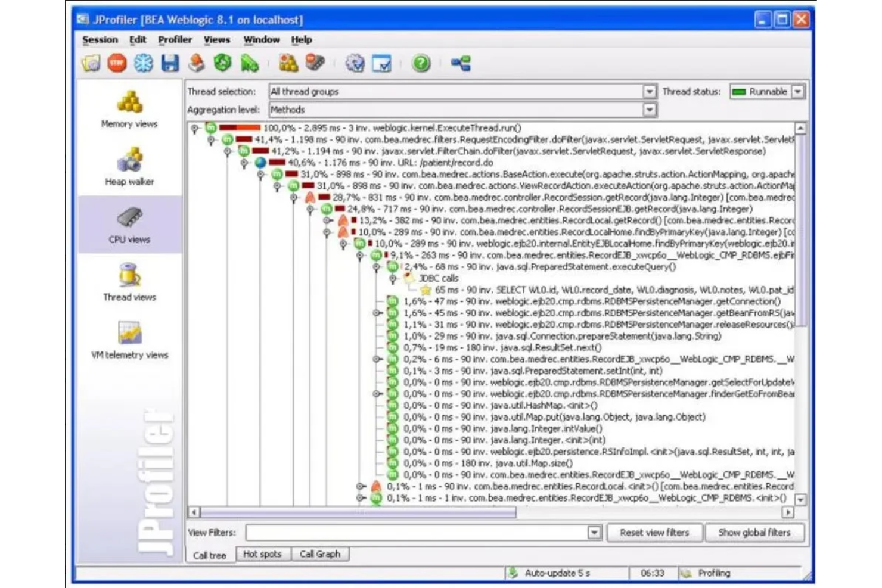
Task: Switch to the Hot spots tab
Action: [263, 554]
